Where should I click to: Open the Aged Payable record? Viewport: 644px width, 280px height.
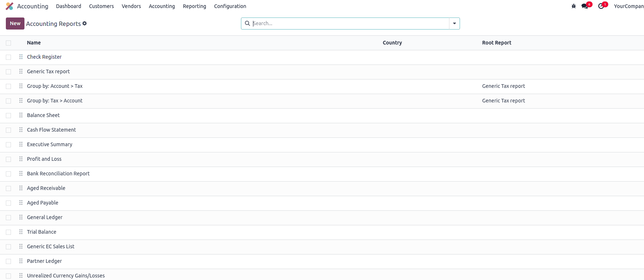[42, 203]
